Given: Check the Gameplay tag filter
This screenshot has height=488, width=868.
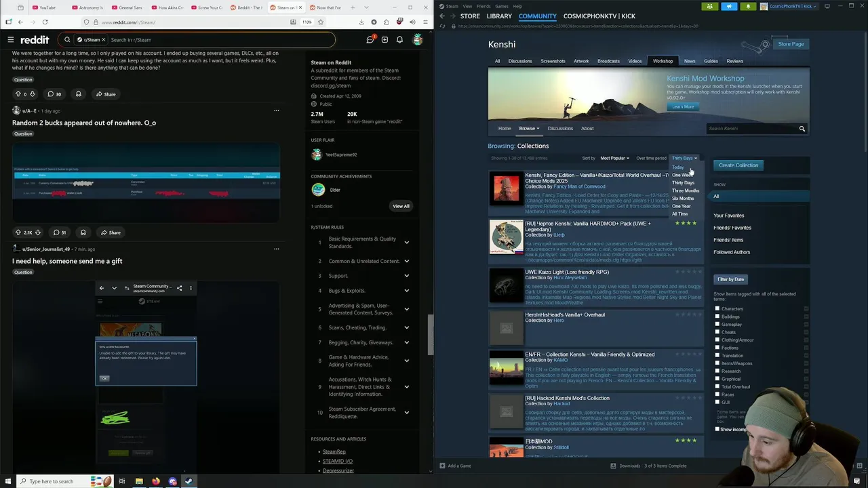Looking at the screenshot, I should (x=717, y=325).
